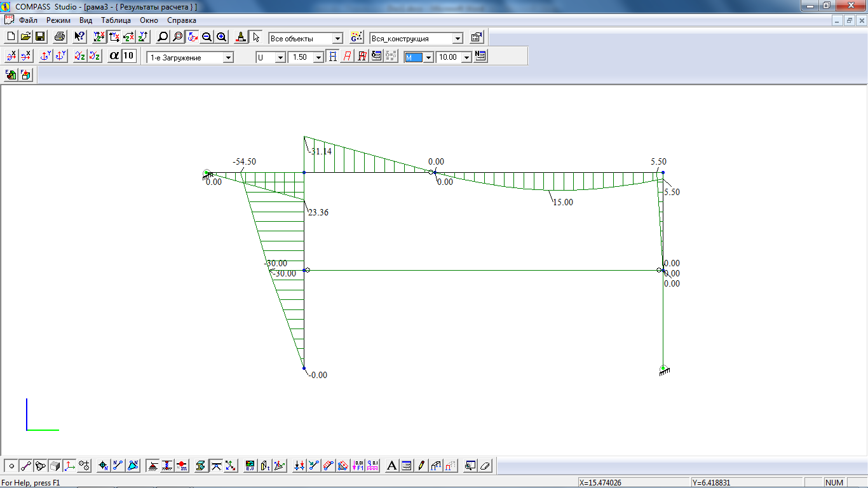Toggle the highlighted beam diagram button in bottom toolbar
The width and height of the screenshot is (868, 488).
tap(216, 466)
